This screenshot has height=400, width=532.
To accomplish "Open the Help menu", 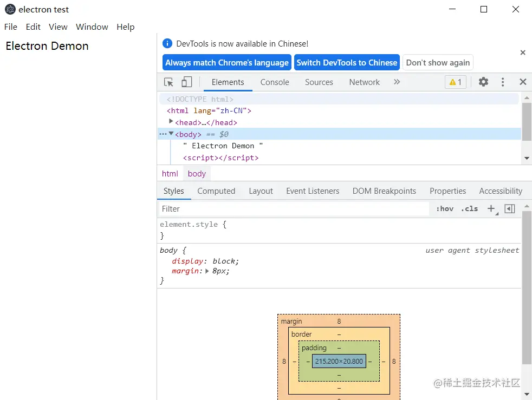I will coord(126,27).
